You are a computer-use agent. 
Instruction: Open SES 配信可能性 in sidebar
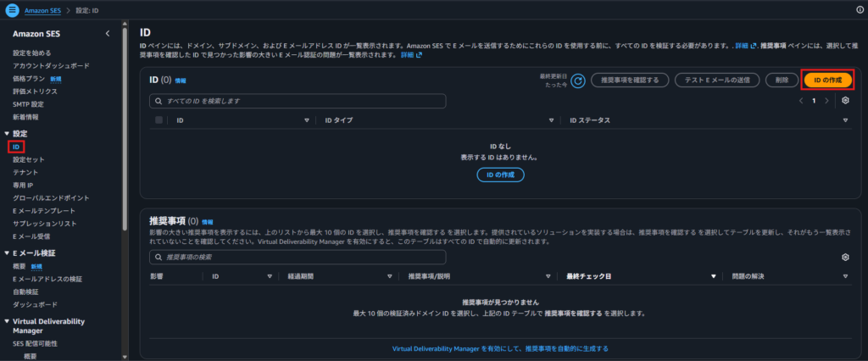pyautogui.click(x=35, y=343)
